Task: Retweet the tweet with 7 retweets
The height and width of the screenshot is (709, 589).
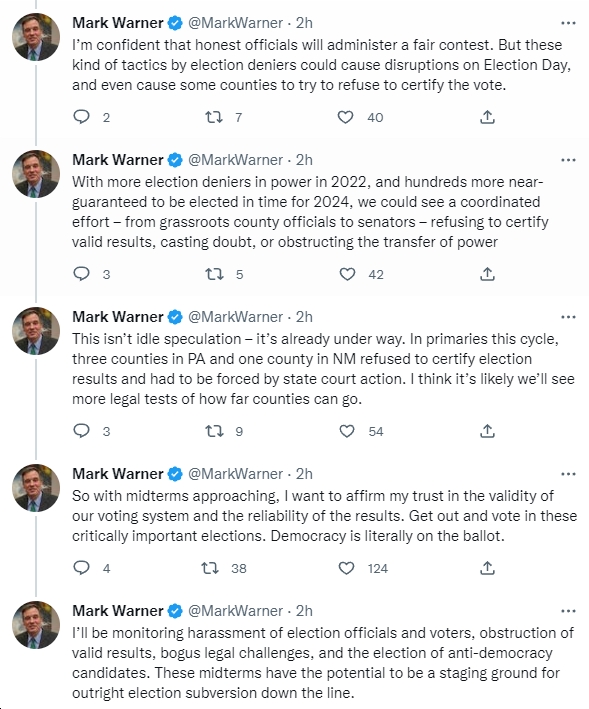Action: pyautogui.click(x=213, y=118)
